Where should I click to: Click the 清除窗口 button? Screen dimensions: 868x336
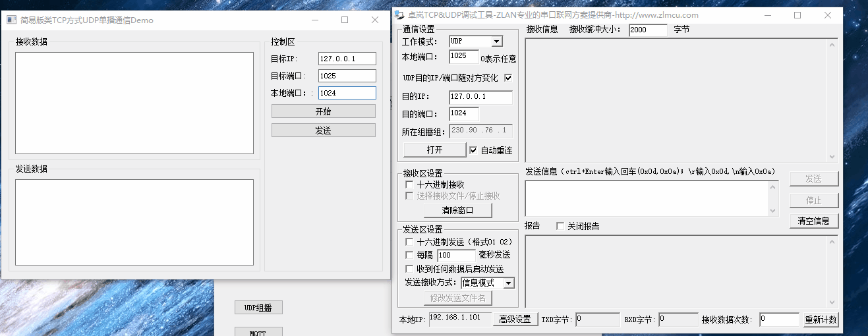pyautogui.click(x=457, y=211)
